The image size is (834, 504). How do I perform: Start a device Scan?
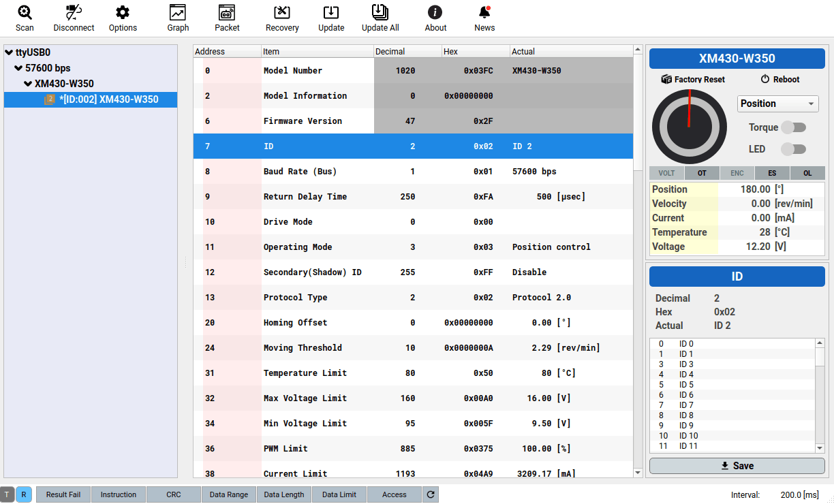coord(25,18)
